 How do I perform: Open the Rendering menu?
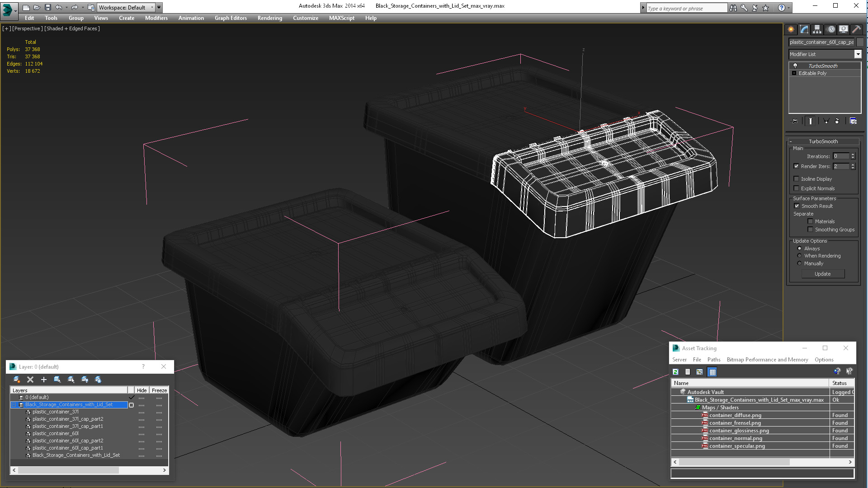(x=269, y=18)
